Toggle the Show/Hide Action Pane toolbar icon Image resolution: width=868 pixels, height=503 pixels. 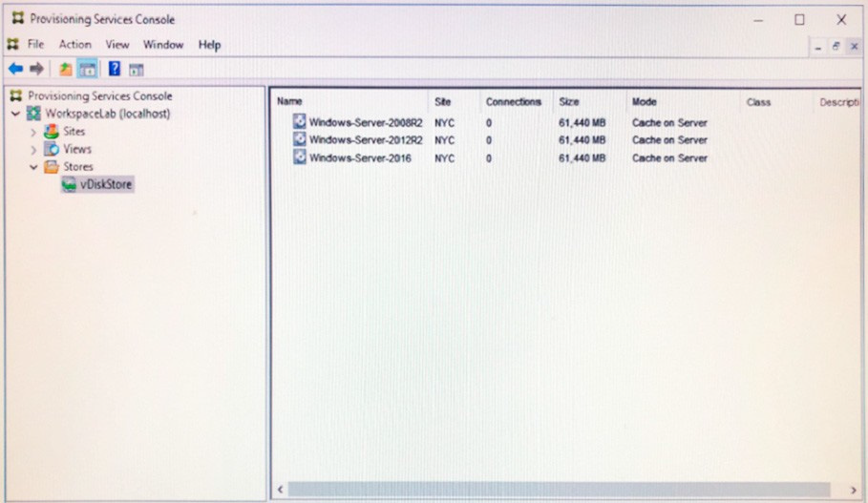click(137, 70)
